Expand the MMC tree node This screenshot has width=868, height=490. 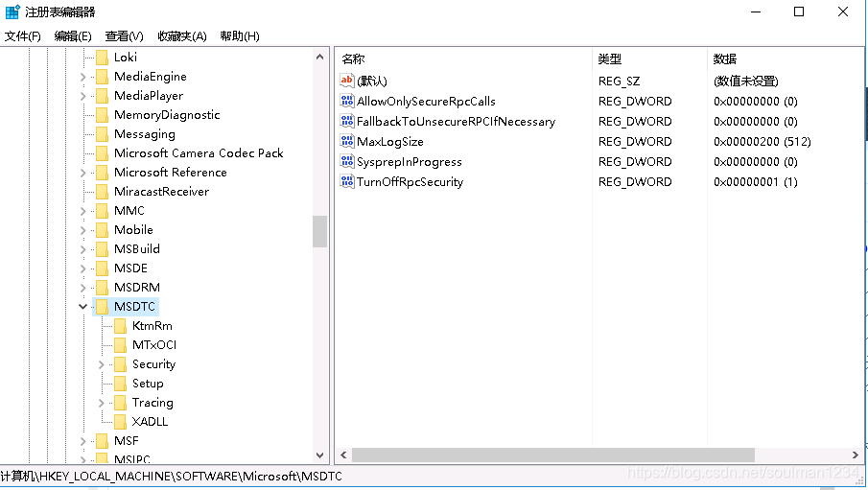tap(83, 211)
